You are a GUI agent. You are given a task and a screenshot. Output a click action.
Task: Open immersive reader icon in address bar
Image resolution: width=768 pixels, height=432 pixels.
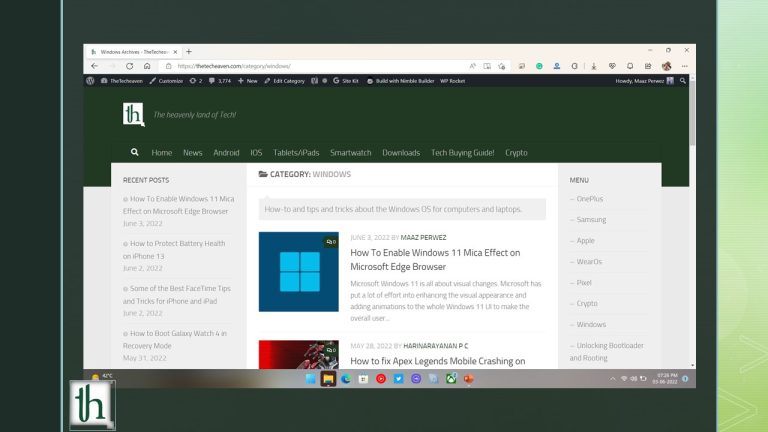487,66
